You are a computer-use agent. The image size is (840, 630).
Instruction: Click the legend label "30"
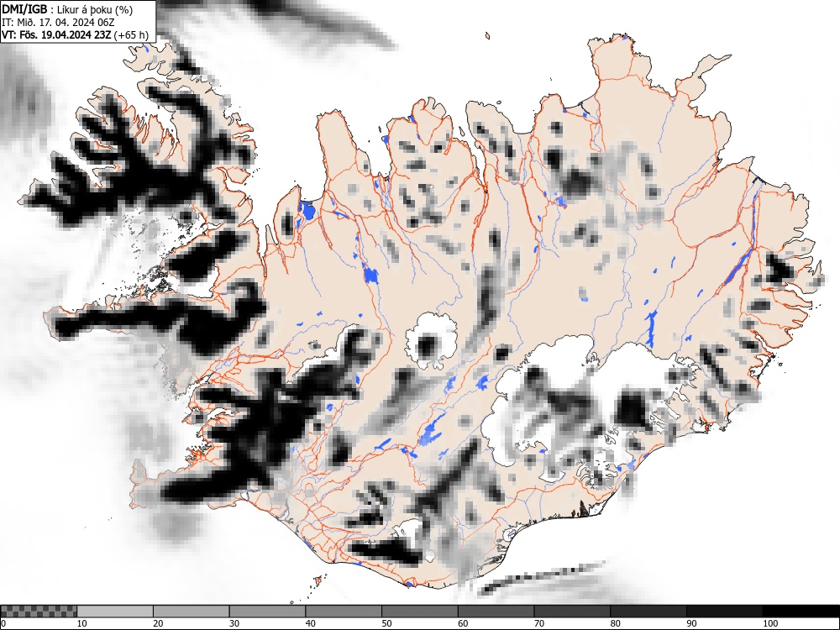pos(234,623)
